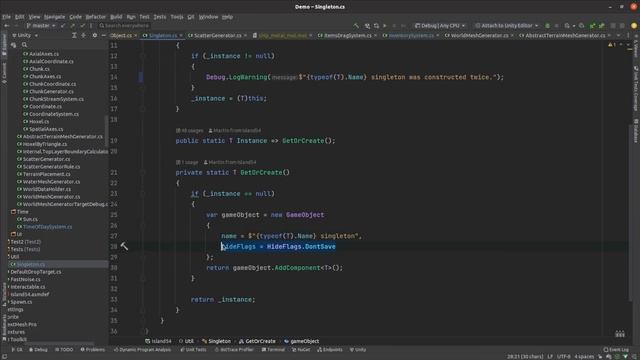Open Refactor menu
640x360 pixels.
pos(96,17)
